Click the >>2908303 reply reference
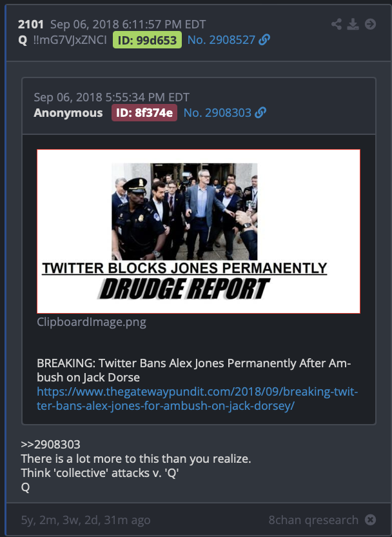 (51, 444)
